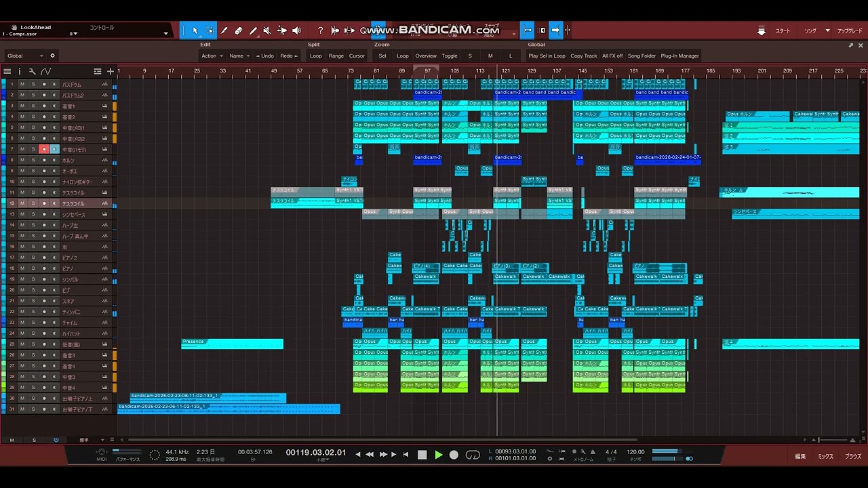868x488 pixels.
Task: Solo track 3 高音1
Action: coord(33,106)
